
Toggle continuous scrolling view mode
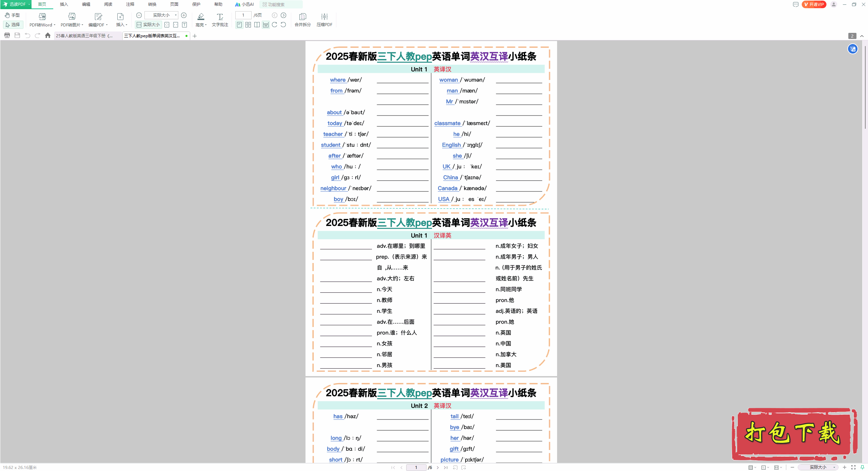[266, 25]
